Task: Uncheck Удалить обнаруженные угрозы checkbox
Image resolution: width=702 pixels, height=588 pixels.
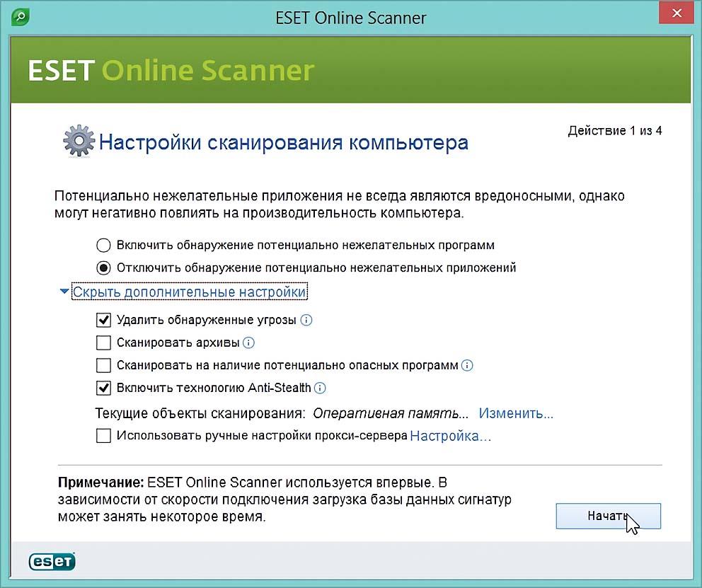Action: click(104, 321)
